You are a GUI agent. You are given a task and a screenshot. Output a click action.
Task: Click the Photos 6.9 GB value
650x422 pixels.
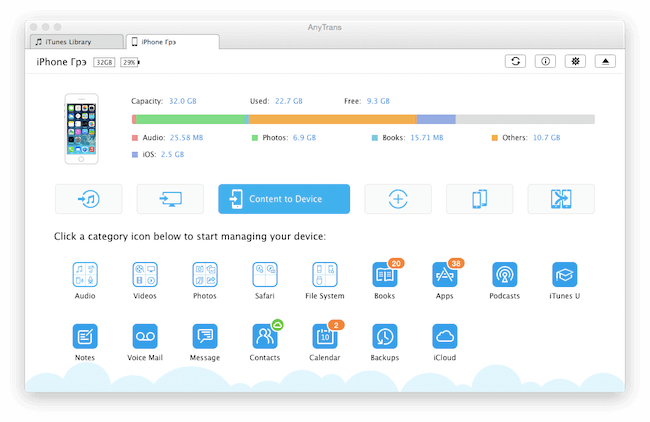tap(304, 138)
